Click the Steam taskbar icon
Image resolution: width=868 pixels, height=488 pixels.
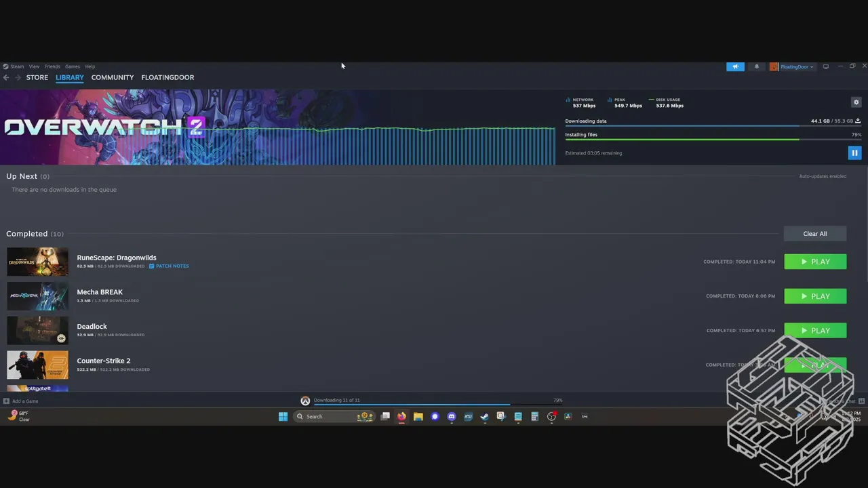485,416
